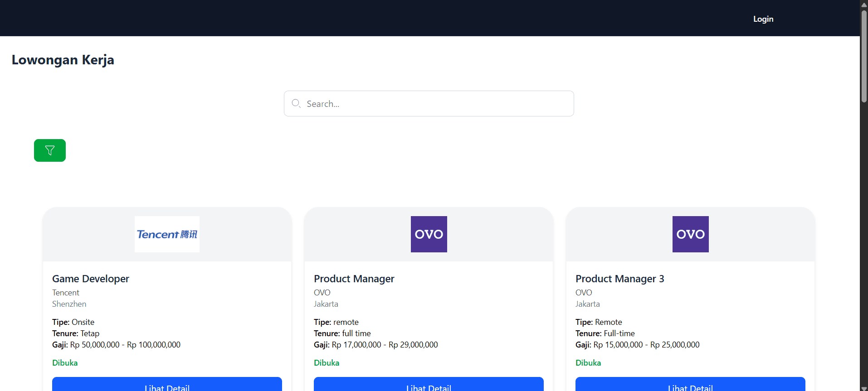Open the green filter button

coord(50,150)
